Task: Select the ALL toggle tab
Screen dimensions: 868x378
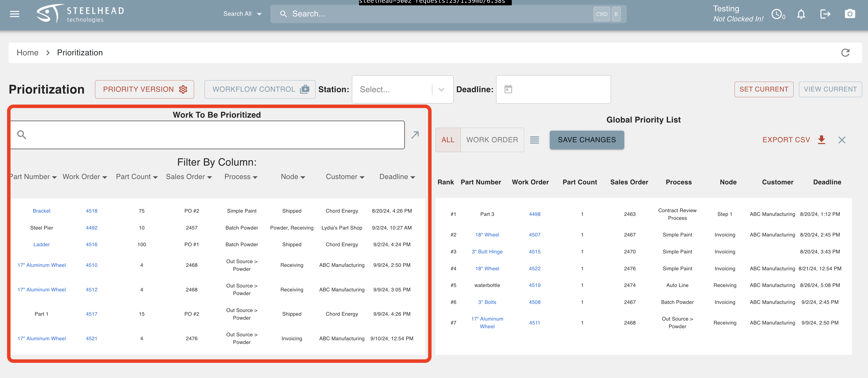Action: click(448, 140)
